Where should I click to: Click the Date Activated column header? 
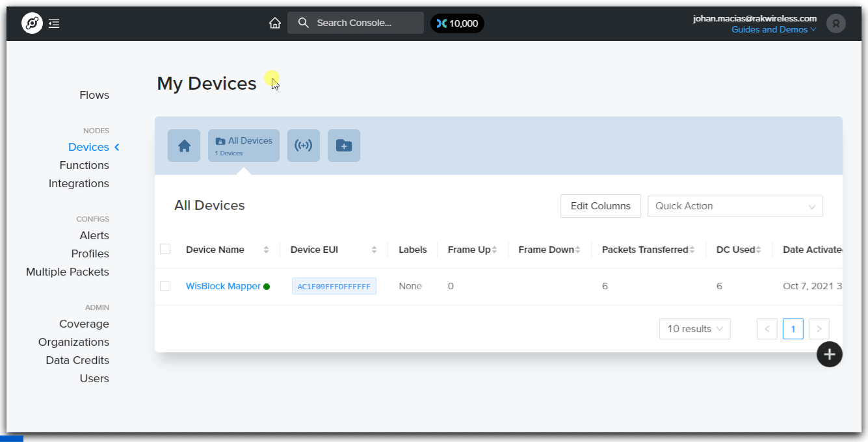pos(813,250)
